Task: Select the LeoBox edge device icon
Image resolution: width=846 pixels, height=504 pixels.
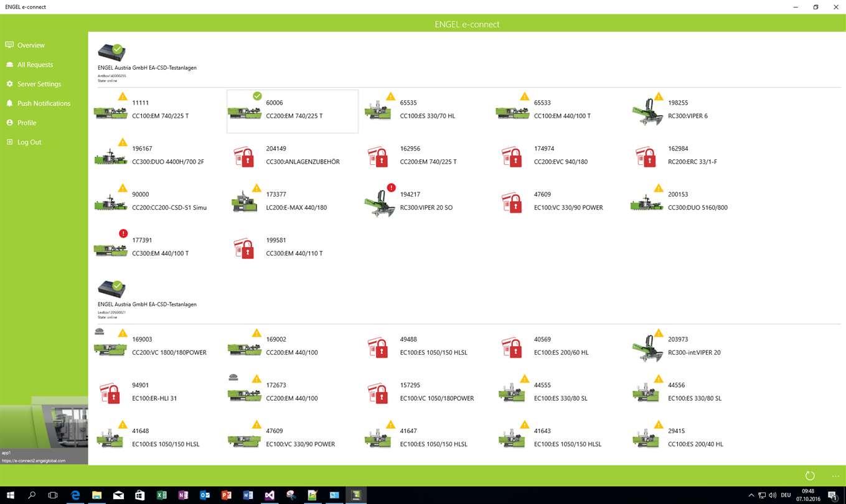Action: point(112,289)
